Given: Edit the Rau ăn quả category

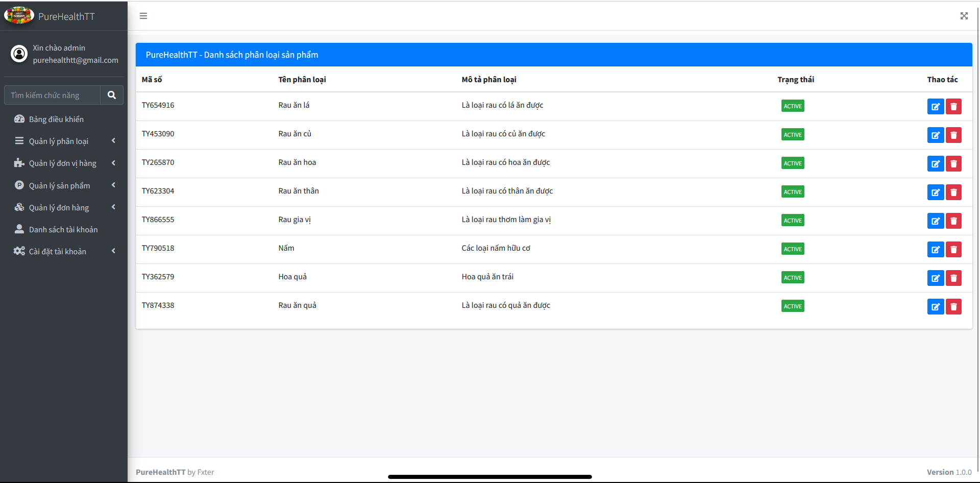Looking at the screenshot, I should [x=936, y=306].
